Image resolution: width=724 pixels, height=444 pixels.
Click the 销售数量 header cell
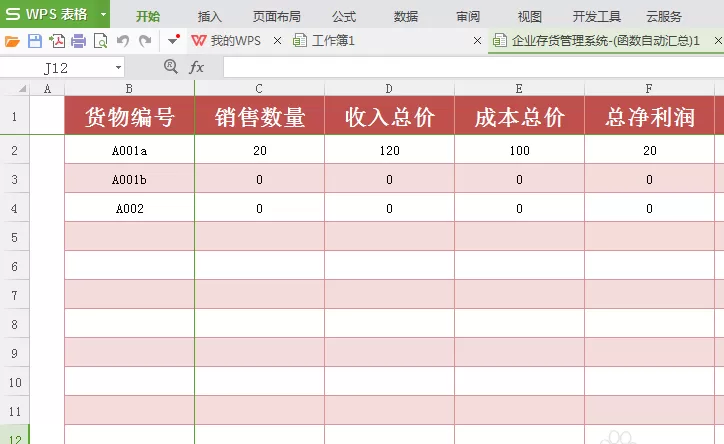259,116
